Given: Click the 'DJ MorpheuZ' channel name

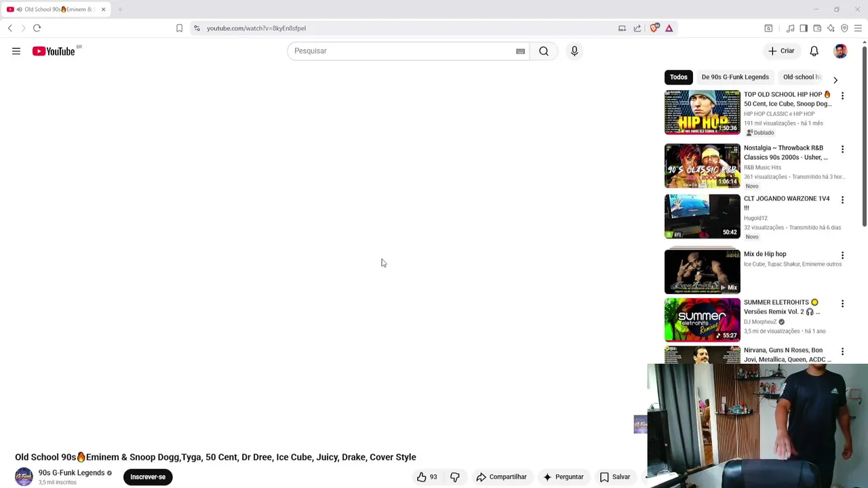Looking at the screenshot, I should click(x=760, y=322).
